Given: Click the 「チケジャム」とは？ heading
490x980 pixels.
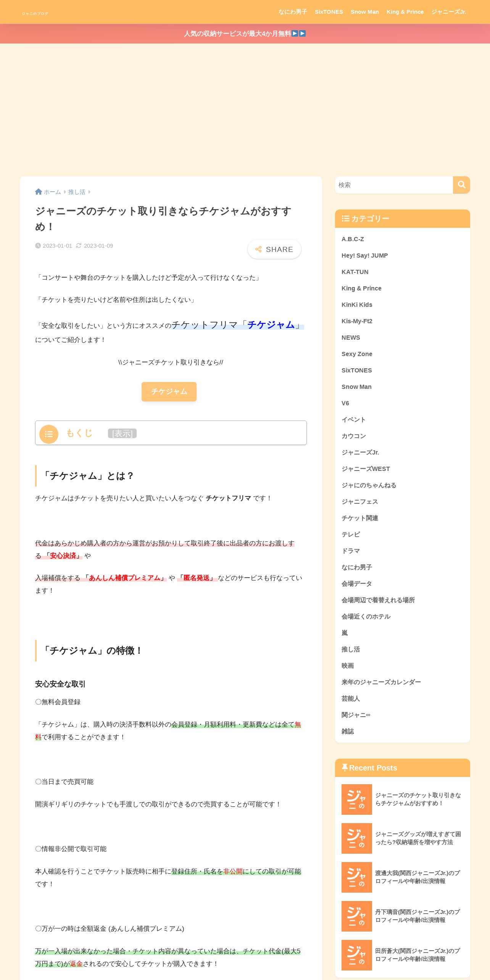Looking at the screenshot, I should point(87,476).
